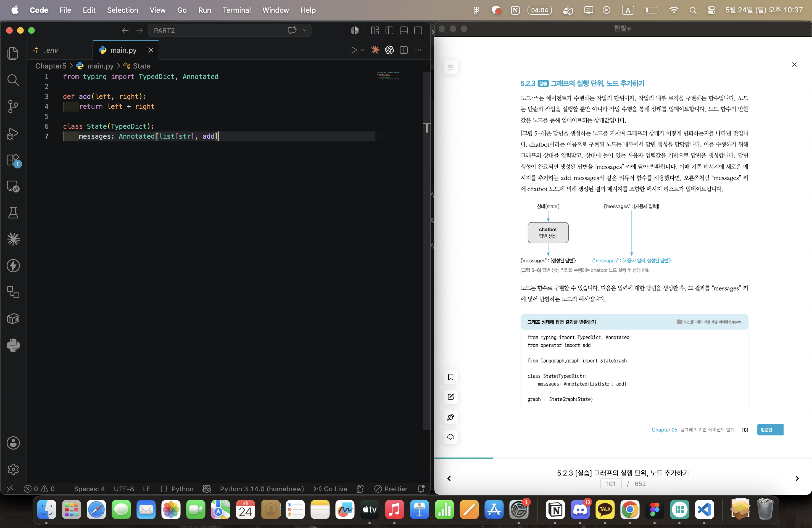Open the Accounts menu in activity bar
Viewport: 812px width, 528px height.
13,443
